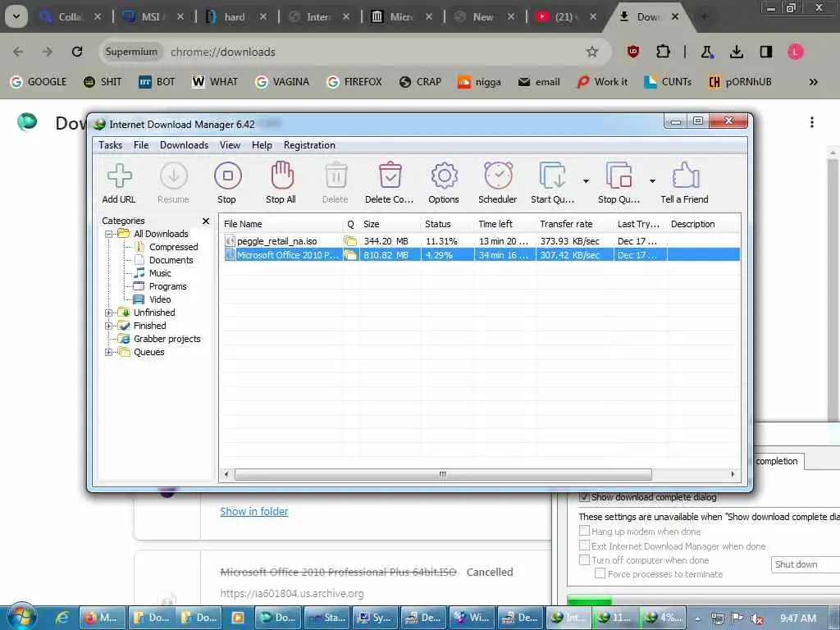
Task: Toggle Turn off computer when done checkbox
Action: [584, 559]
